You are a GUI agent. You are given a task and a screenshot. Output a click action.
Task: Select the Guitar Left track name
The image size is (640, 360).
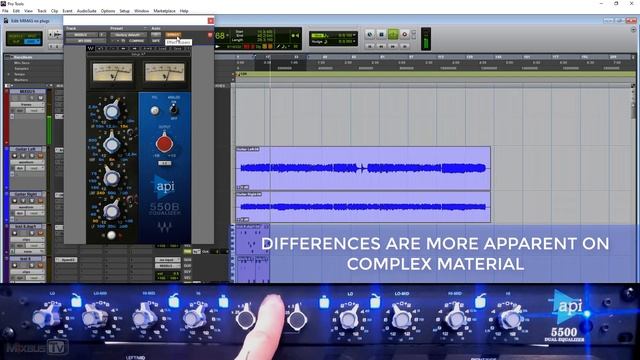coord(26,149)
